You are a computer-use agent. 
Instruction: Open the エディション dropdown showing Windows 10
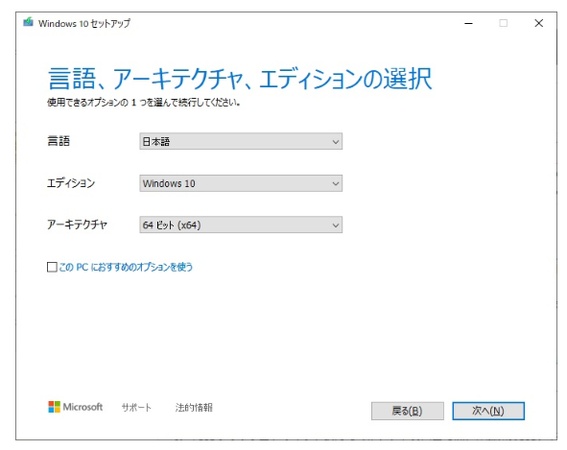point(241,183)
